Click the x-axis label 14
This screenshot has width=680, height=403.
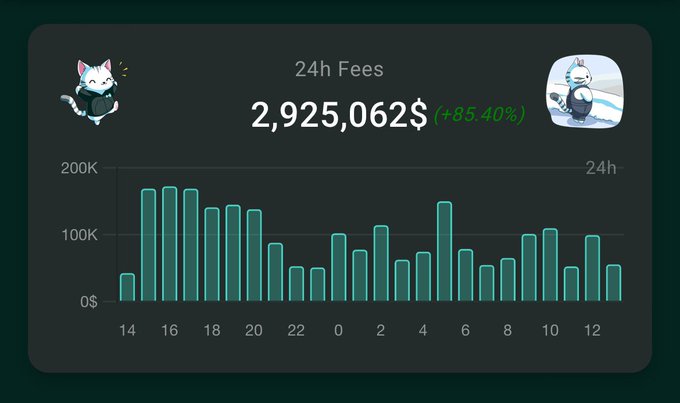click(128, 331)
